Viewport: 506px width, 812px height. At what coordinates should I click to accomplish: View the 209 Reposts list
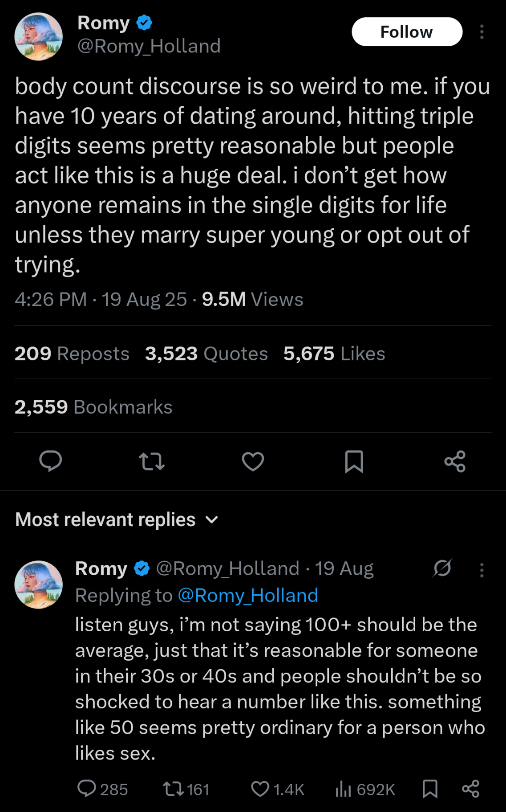pos(72,354)
